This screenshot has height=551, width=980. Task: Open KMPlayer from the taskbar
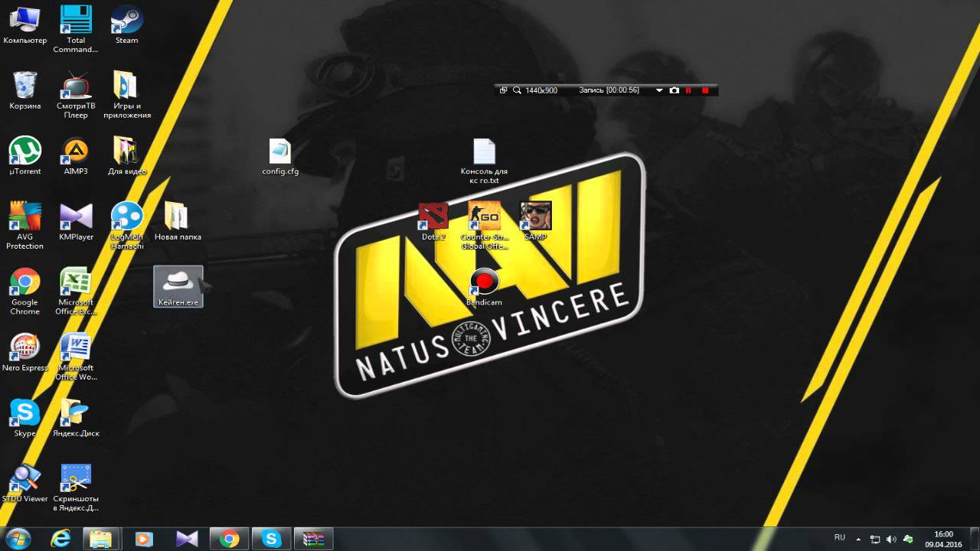point(186,539)
